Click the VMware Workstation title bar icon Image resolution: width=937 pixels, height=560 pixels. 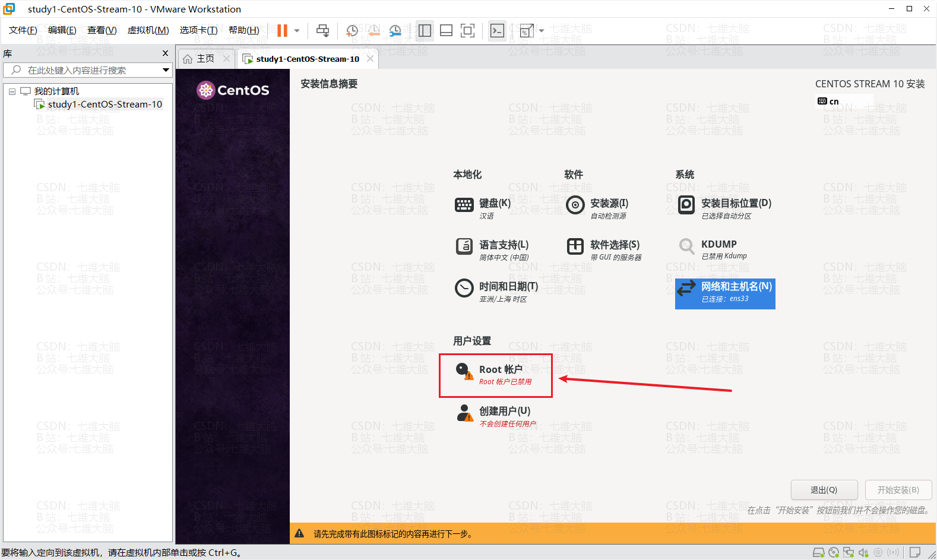click(x=10, y=9)
